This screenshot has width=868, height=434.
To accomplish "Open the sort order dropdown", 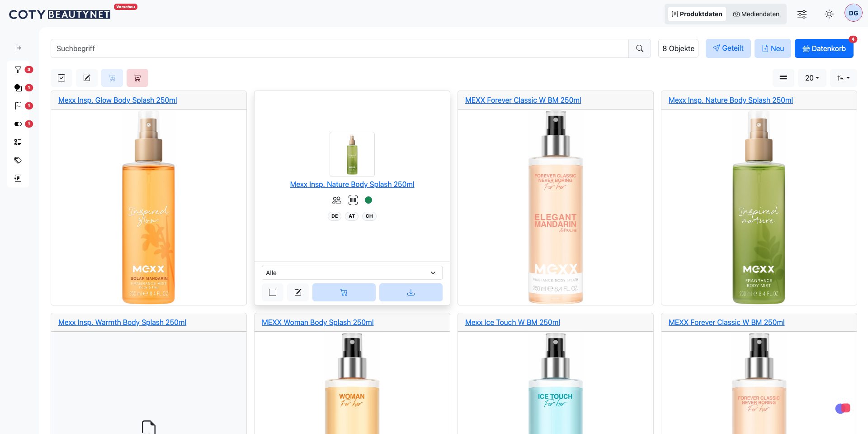I will pos(844,78).
